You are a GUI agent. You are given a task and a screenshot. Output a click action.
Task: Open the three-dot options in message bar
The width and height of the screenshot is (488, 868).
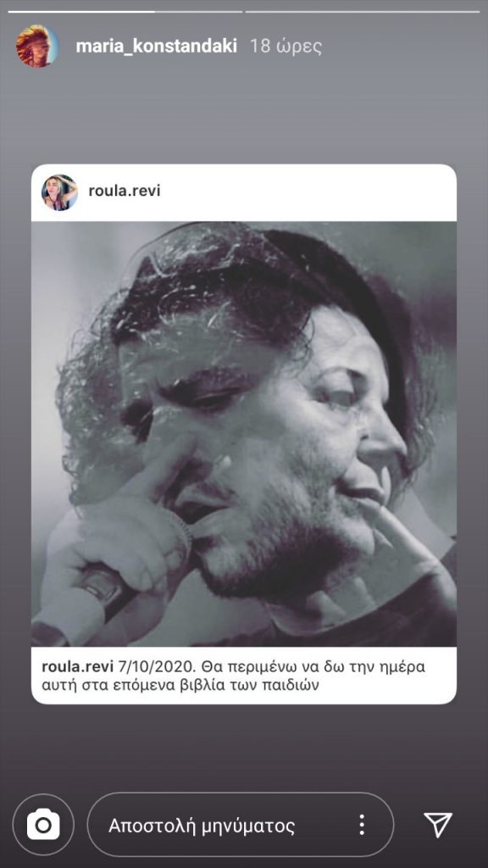361,825
